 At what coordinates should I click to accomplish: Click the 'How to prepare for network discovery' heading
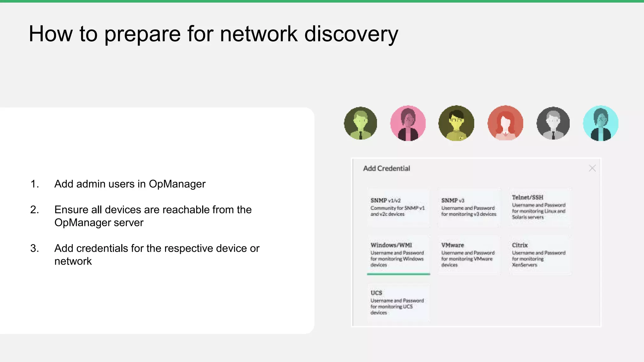tap(214, 34)
